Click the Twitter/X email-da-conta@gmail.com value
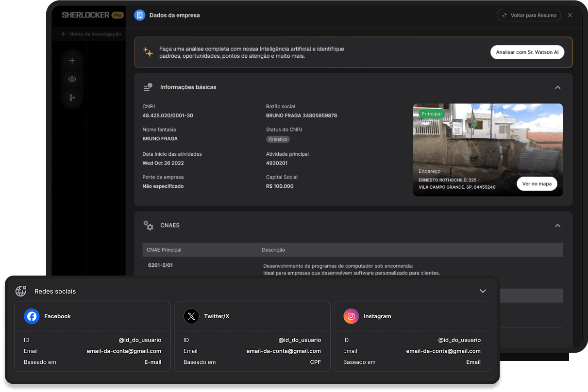 point(284,351)
